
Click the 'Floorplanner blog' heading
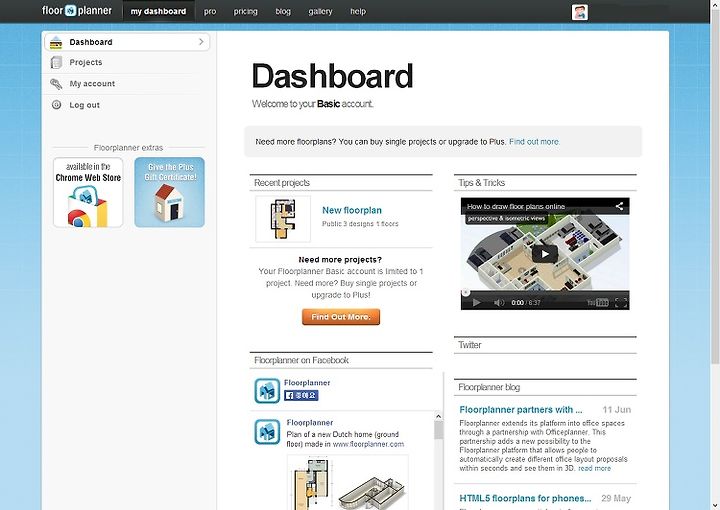[x=489, y=387]
